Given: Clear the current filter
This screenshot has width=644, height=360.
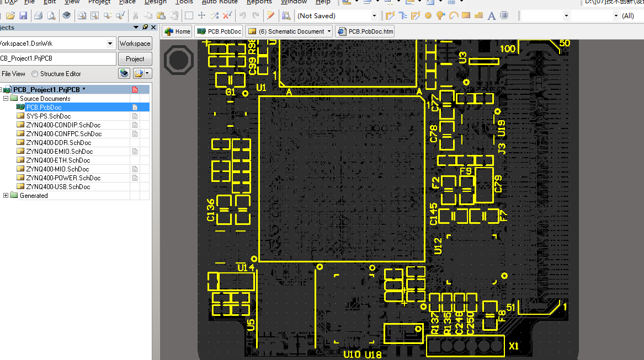Looking at the screenshot, I should click(227, 15).
